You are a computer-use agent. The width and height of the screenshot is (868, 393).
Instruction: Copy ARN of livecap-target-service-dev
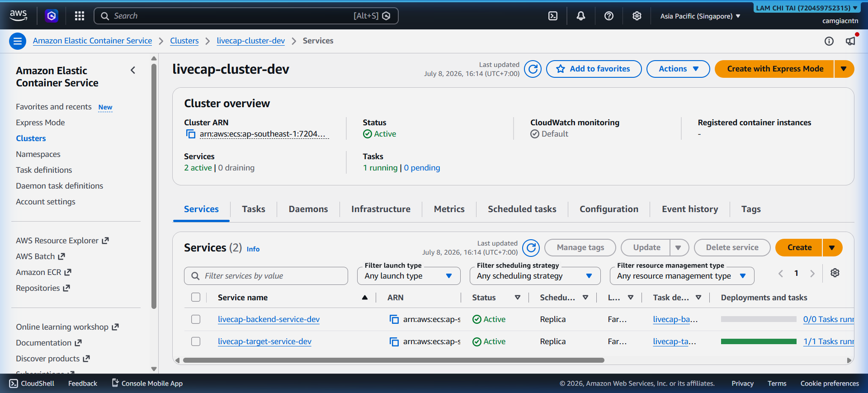click(394, 341)
